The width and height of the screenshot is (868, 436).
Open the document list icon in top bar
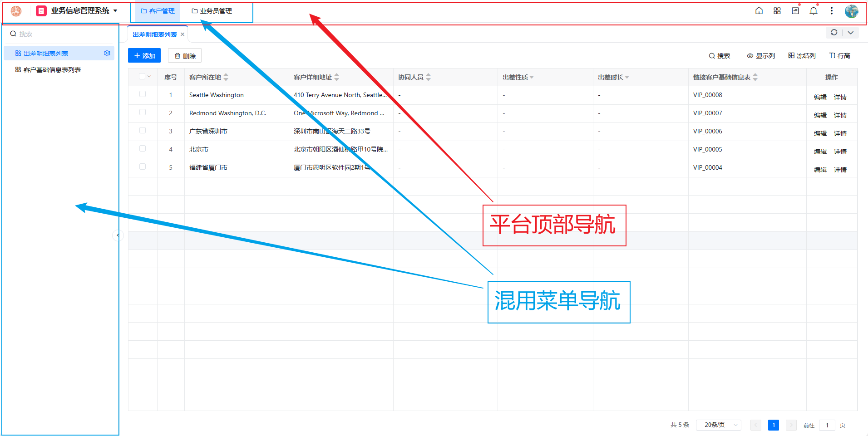(x=795, y=11)
